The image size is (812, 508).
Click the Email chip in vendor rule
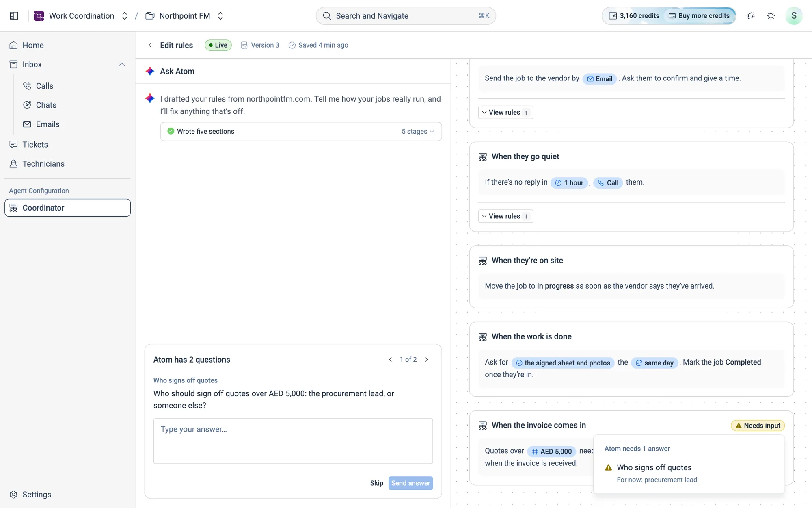(x=600, y=79)
